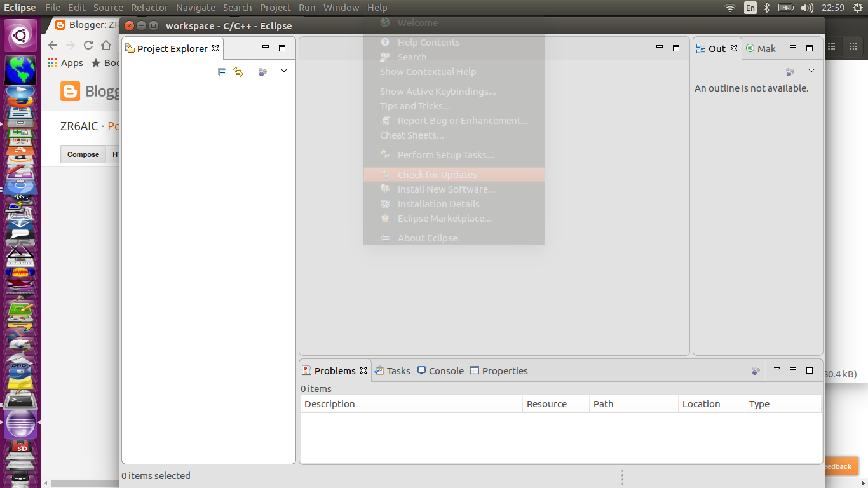Image resolution: width=868 pixels, height=488 pixels.
Task: Sort Problems by Path column
Action: pos(634,404)
